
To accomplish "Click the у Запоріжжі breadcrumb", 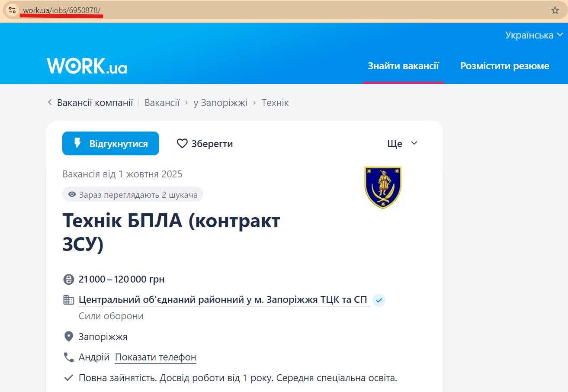I will (220, 103).
